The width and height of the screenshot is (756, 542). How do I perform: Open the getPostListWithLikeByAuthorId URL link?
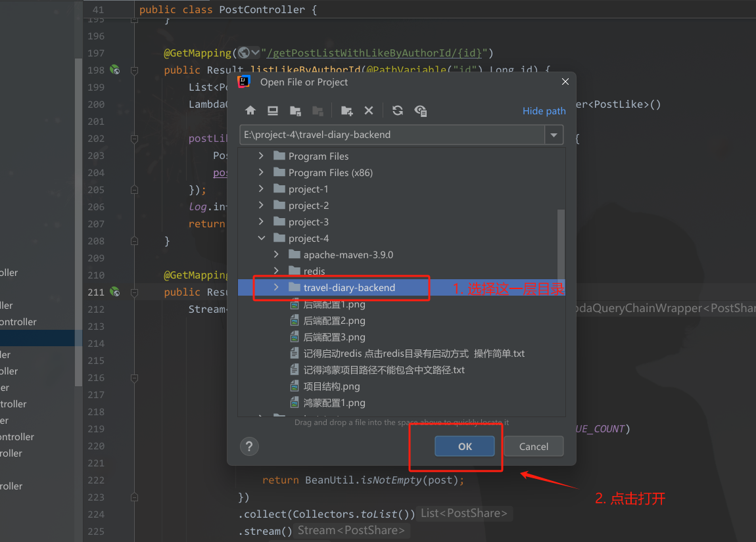374,53
